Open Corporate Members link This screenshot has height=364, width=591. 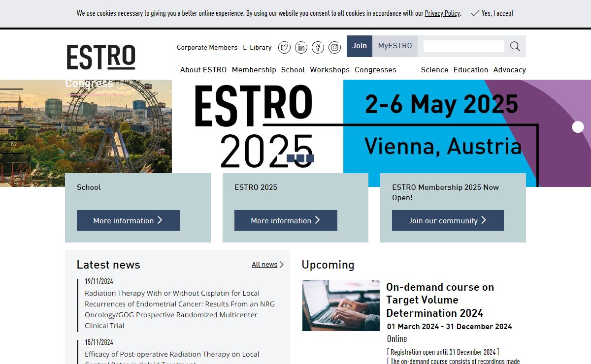tap(207, 47)
